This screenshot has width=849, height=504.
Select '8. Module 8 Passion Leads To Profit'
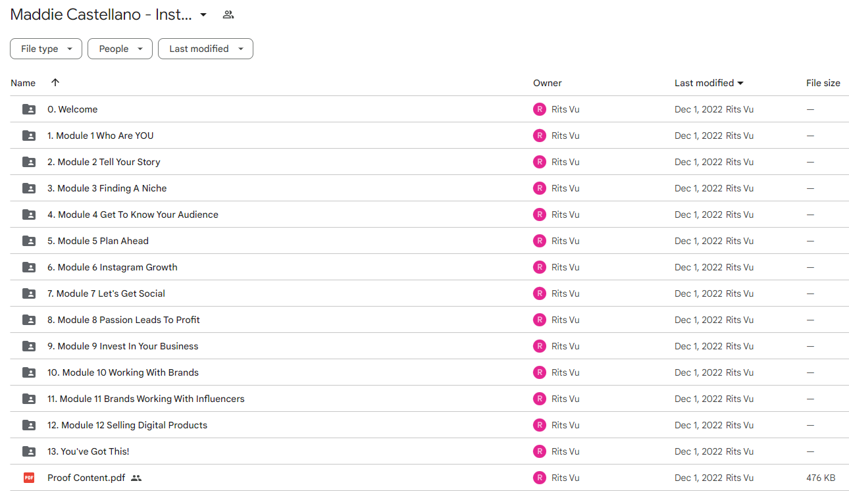[124, 320]
